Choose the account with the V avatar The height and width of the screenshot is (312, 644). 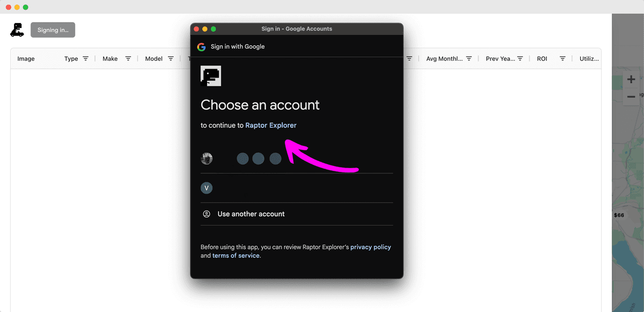click(207, 188)
